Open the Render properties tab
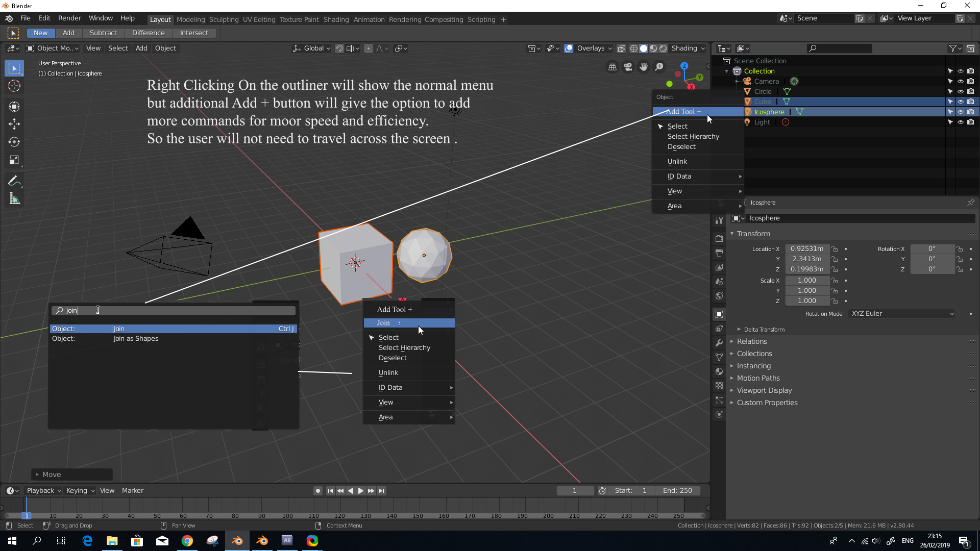This screenshot has height=551, width=980. coord(719,238)
